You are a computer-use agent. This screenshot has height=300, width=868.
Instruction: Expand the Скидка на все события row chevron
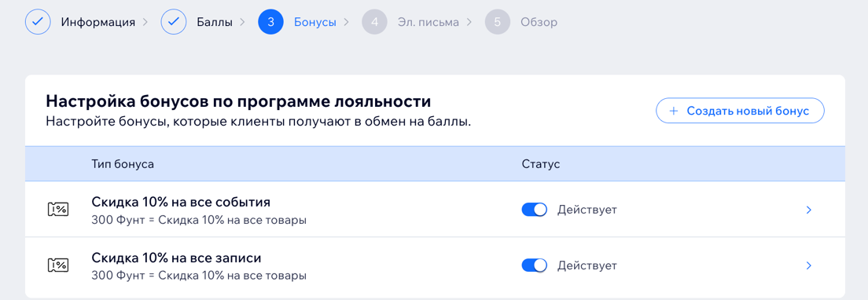click(809, 210)
